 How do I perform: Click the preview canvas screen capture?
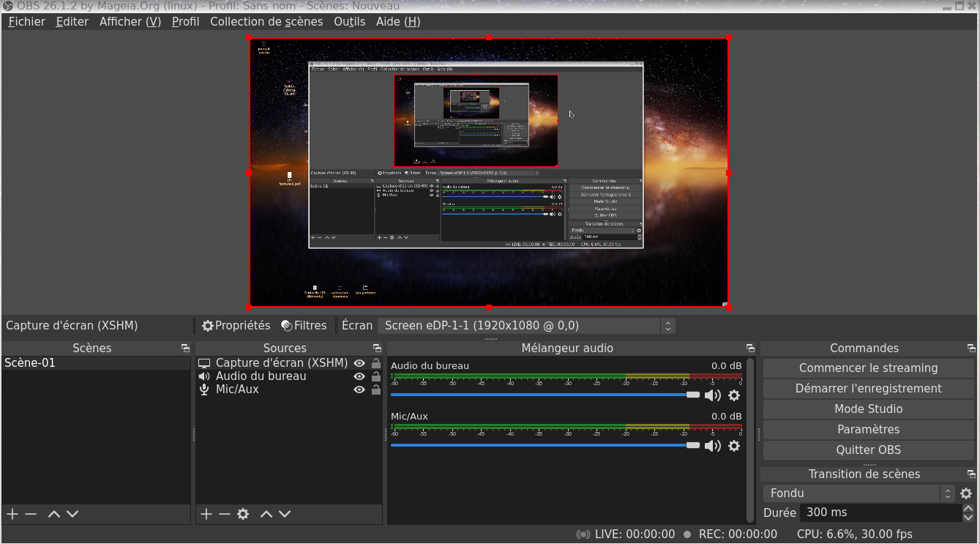488,173
